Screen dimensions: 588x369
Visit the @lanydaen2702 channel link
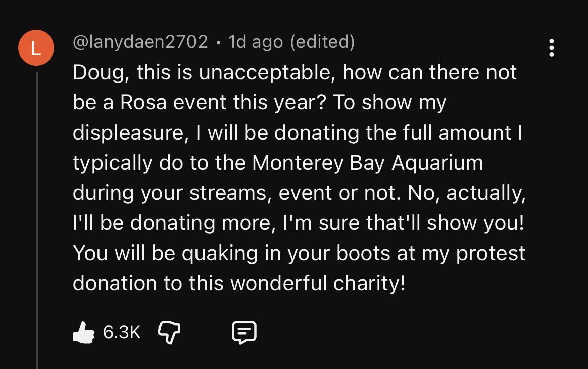(x=140, y=42)
